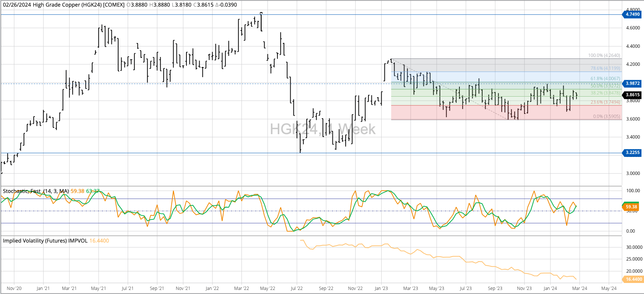The width and height of the screenshot is (644, 294).
Task: Select Mar '24 on the time axis
Action: (x=579, y=288)
